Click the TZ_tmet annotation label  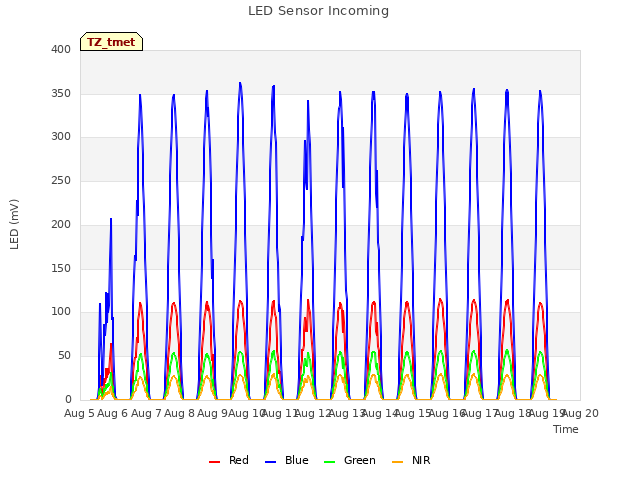(x=111, y=42)
